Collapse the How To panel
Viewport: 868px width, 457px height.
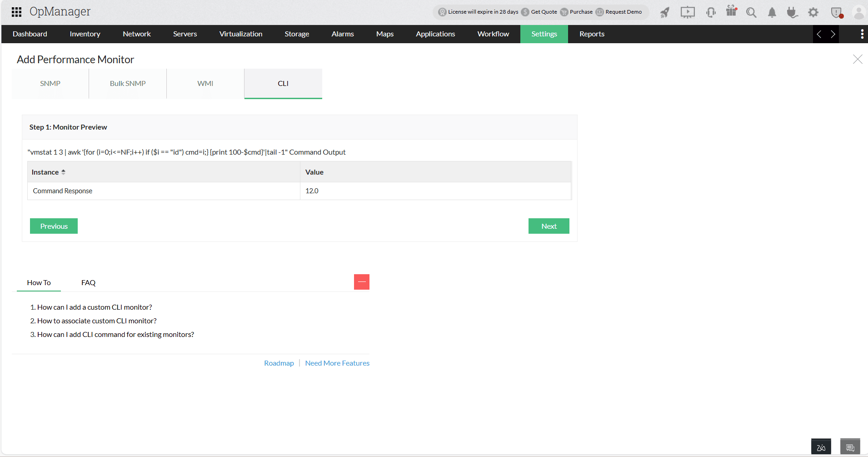pyautogui.click(x=362, y=282)
